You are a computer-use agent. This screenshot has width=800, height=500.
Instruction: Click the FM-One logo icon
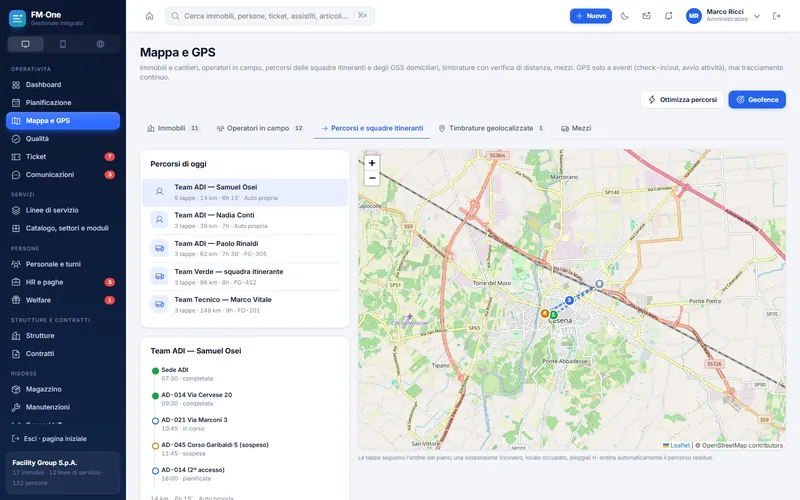pyautogui.click(x=17, y=18)
